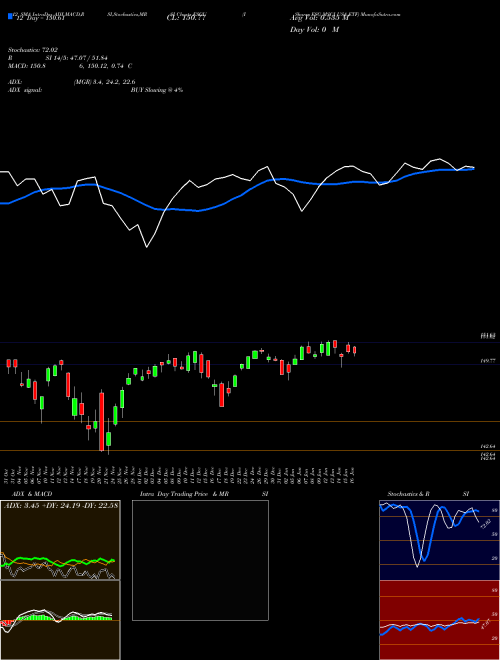Open the MACD histogram chart panel

60,620
